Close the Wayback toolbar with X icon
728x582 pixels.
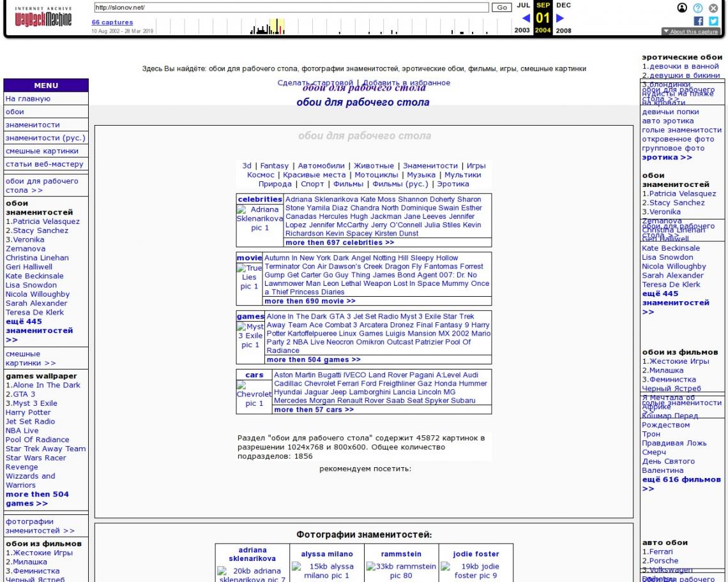[713, 8]
